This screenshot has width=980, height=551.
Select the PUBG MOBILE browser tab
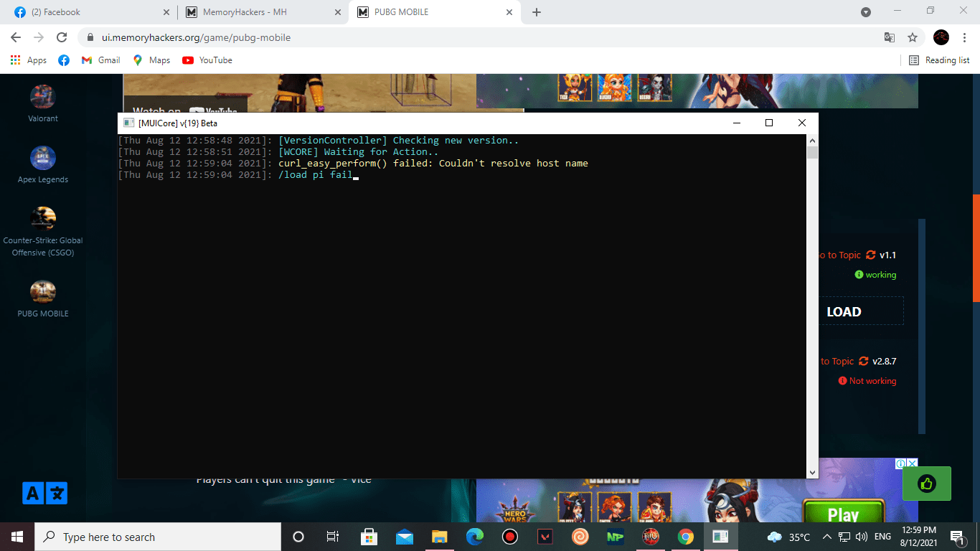(x=435, y=12)
